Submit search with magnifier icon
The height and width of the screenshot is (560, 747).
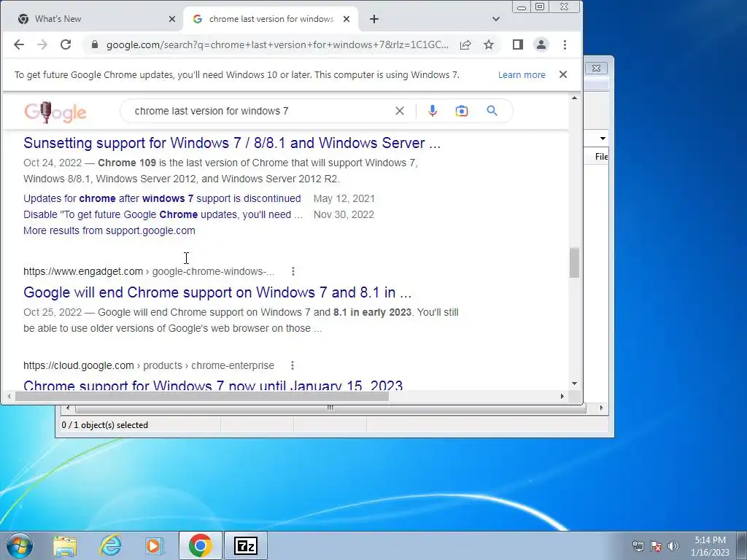pyautogui.click(x=492, y=111)
